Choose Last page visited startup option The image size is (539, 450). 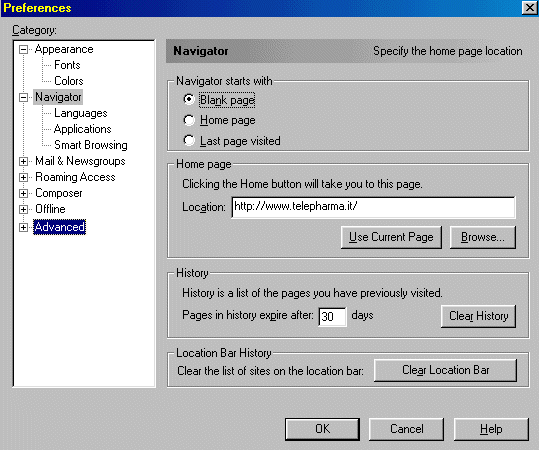click(189, 140)
